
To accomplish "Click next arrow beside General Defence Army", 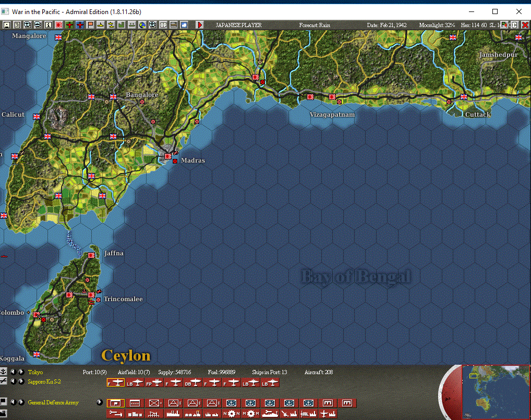I will tap(21, 402).
